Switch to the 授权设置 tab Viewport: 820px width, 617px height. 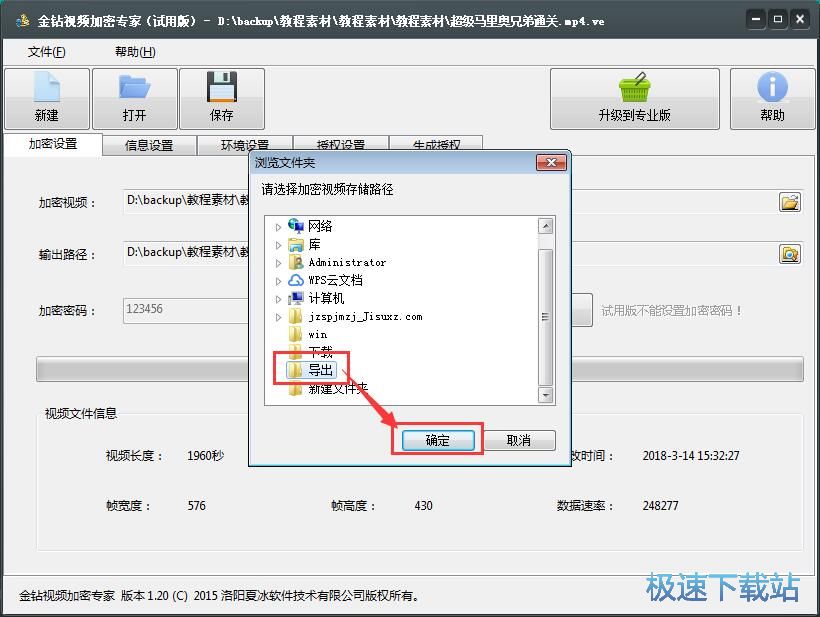pos(340,143)
